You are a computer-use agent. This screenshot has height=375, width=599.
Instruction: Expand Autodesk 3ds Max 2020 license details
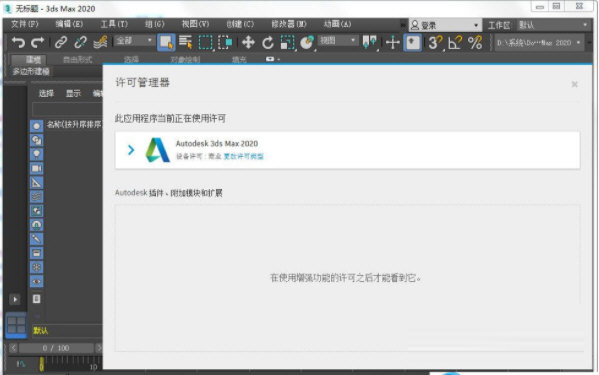131,150
